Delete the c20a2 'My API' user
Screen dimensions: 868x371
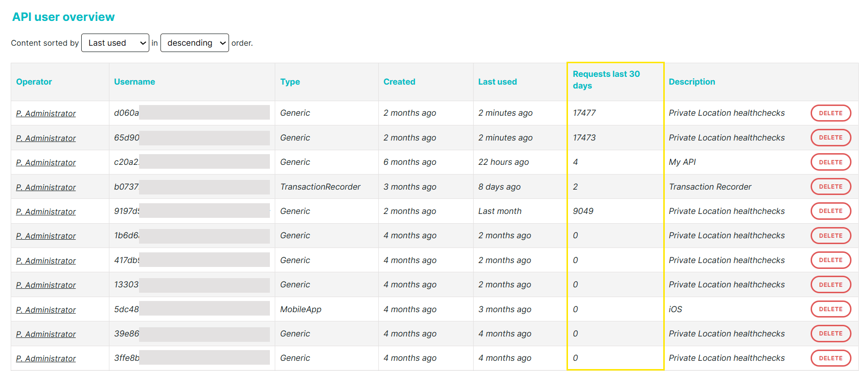pyautogui.click(x=831, y=162)
